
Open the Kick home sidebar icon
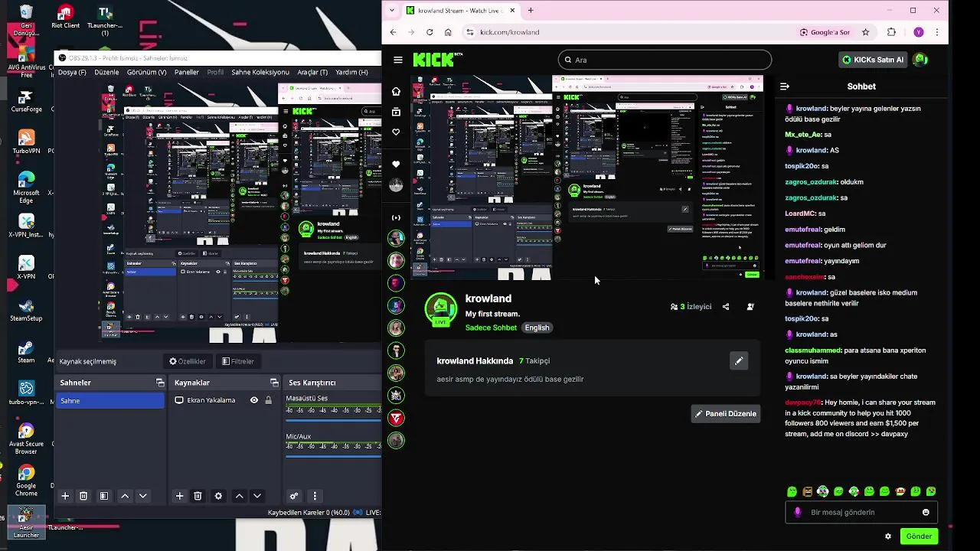click(396, 91)
